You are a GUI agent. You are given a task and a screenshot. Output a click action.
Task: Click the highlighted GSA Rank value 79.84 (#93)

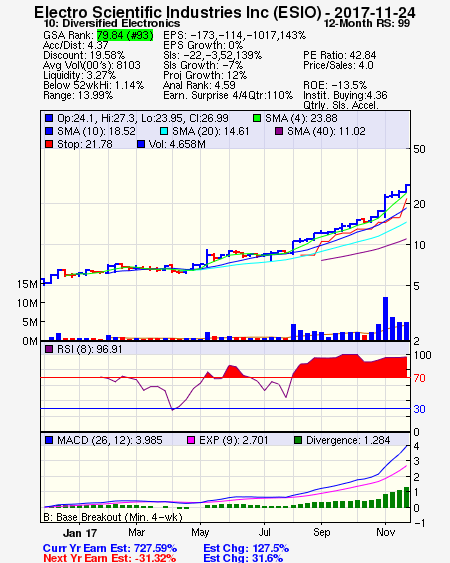[x=125, y=35]
